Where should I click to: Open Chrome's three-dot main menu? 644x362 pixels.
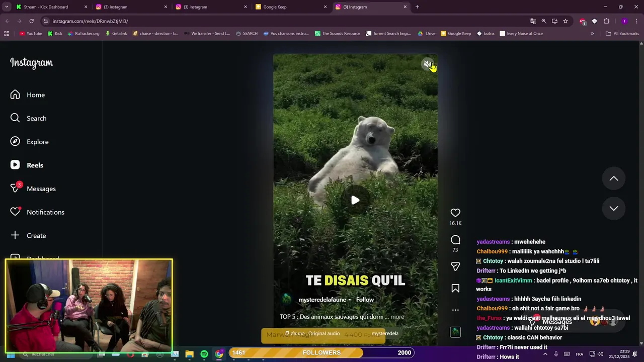pos(636,21)
